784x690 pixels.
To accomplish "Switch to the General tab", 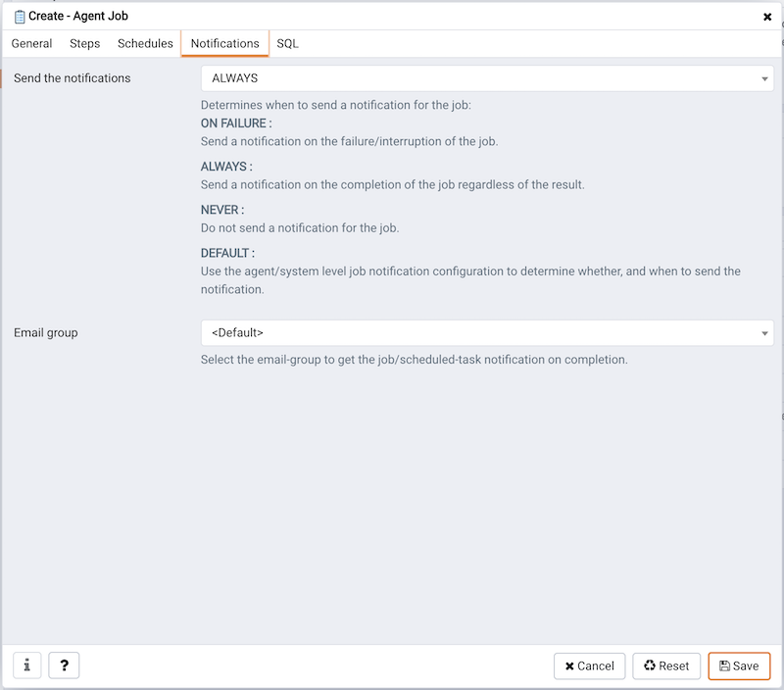I will pyautogui.click(x=31, y=43).
